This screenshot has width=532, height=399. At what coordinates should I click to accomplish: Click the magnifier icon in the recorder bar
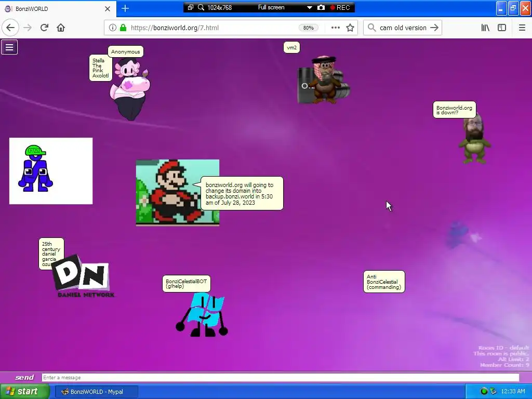coord(201,7)
